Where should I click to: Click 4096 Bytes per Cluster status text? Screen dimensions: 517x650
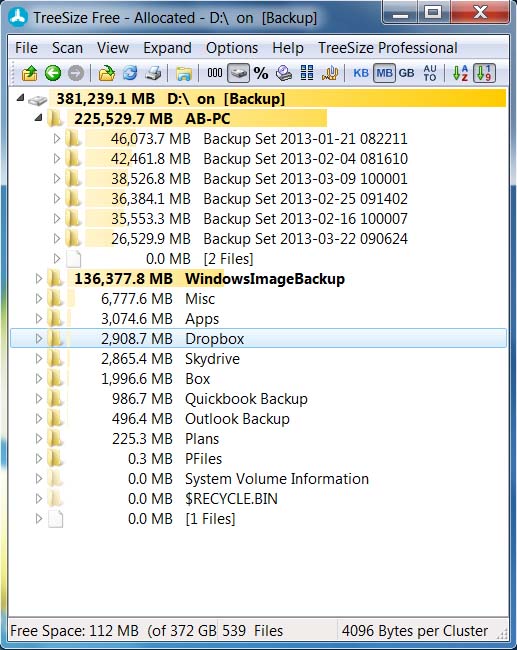tap(415, 631)
